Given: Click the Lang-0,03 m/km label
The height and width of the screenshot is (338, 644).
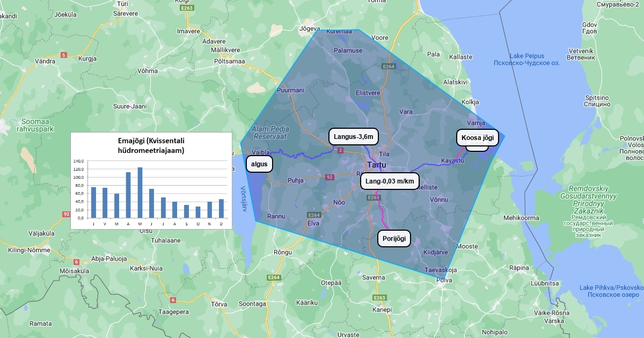Looking at the screenshot, I should 390,181.
